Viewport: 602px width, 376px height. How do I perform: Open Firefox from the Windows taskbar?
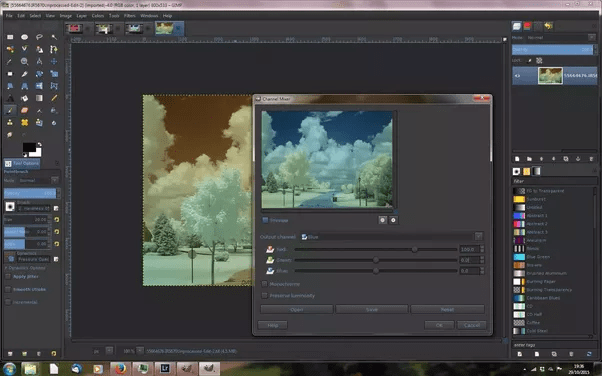point(120,369)
